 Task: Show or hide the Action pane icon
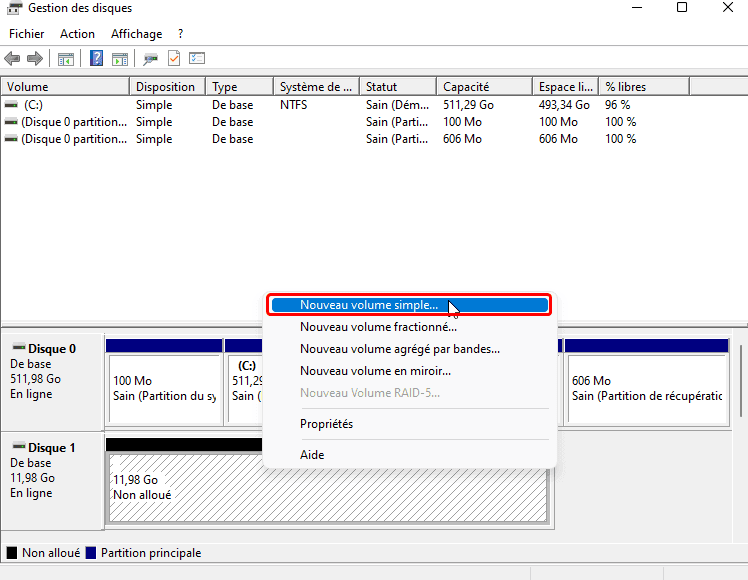click(x=120, y=59)
